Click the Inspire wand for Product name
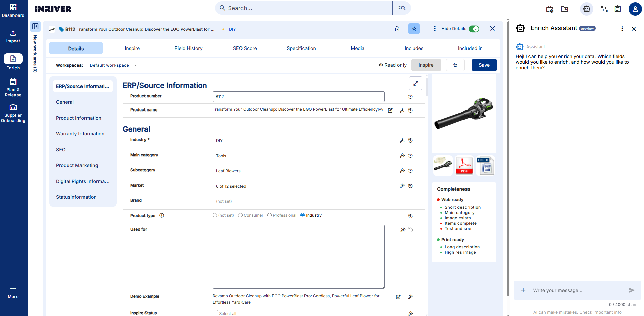 [402, 110]
